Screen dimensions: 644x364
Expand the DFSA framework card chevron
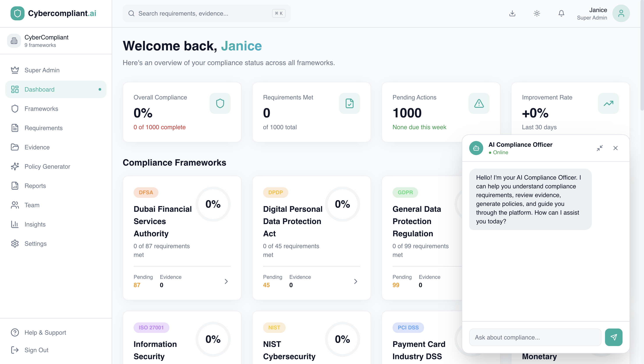click(226, 281)
